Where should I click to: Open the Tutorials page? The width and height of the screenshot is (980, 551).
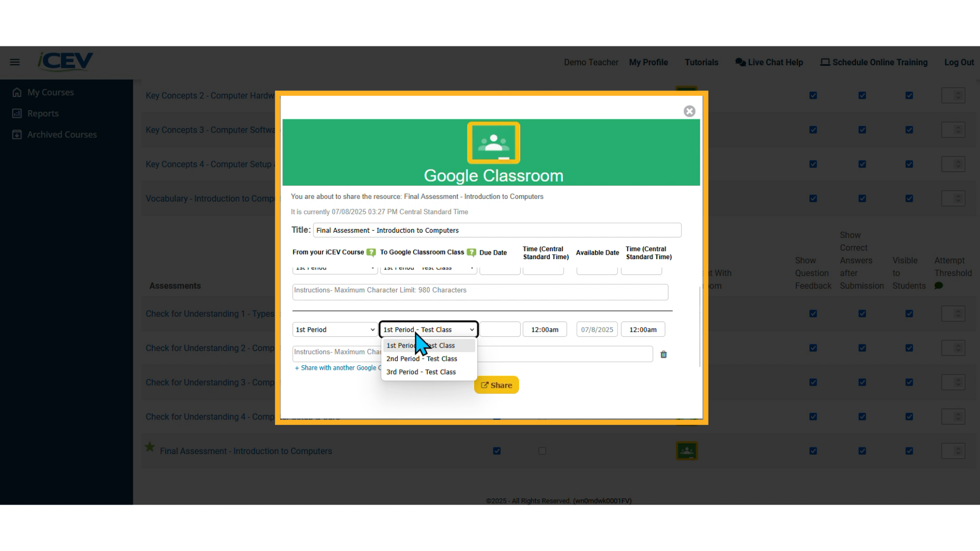click(x=701, y=62)
